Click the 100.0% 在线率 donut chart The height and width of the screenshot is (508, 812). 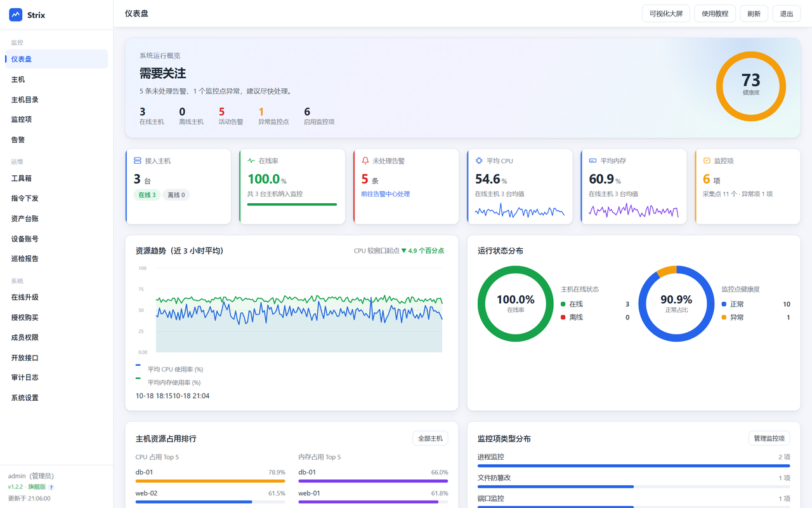(x=516, y=304)
